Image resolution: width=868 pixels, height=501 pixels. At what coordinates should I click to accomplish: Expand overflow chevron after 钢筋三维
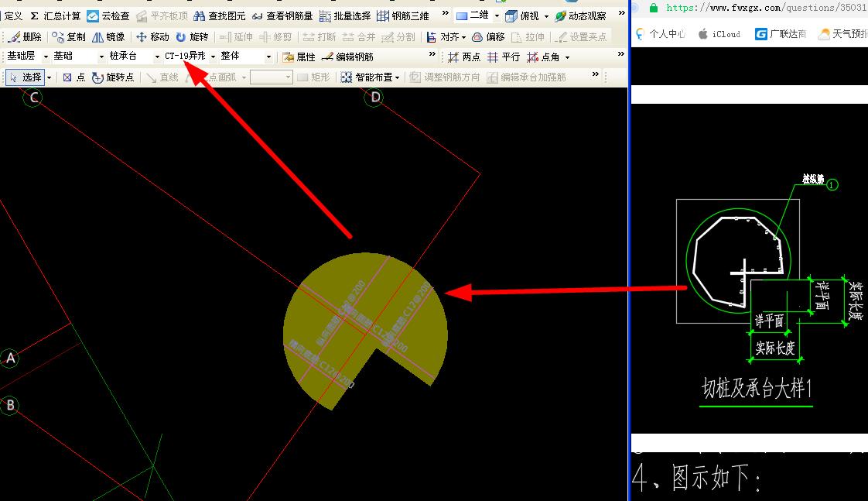pyautogui.click(x=445, y=12)
